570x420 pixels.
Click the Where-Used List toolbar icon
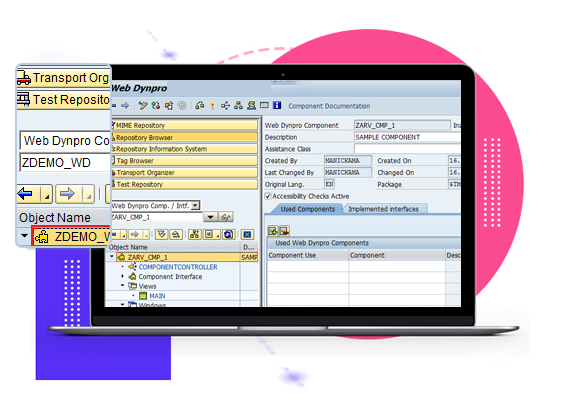click(225, 106)
